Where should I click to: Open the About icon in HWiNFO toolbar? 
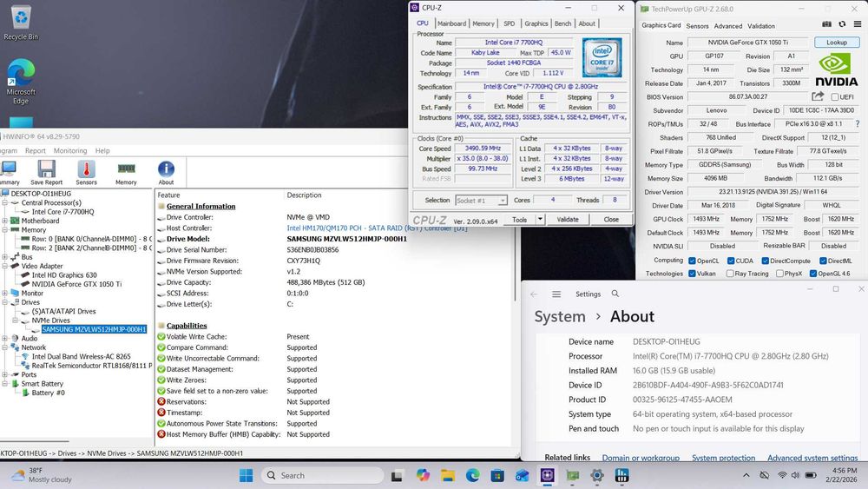pos(166,172)
